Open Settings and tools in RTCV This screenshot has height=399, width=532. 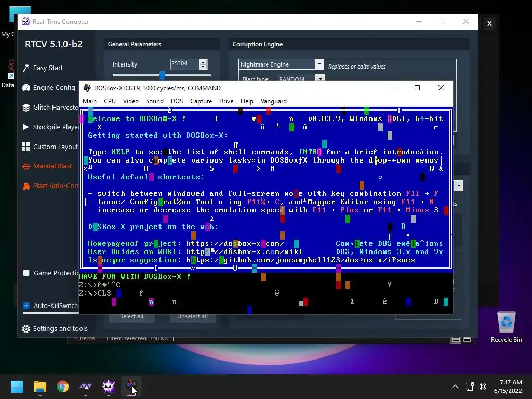coord(55,328)
